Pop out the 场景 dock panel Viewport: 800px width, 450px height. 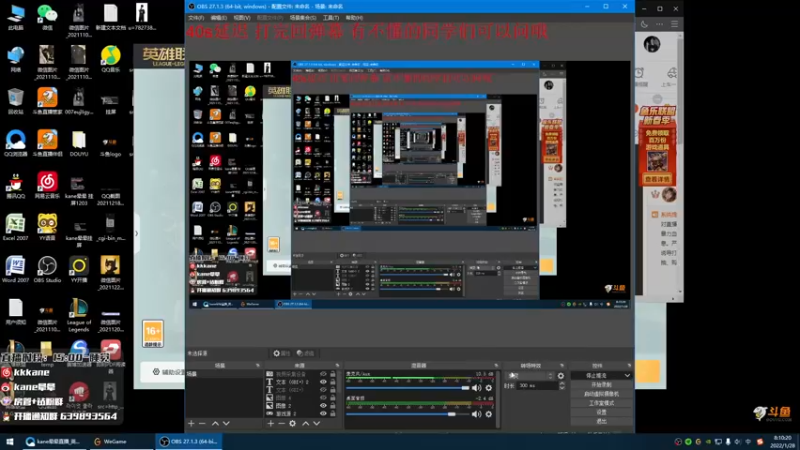(257, 365)
